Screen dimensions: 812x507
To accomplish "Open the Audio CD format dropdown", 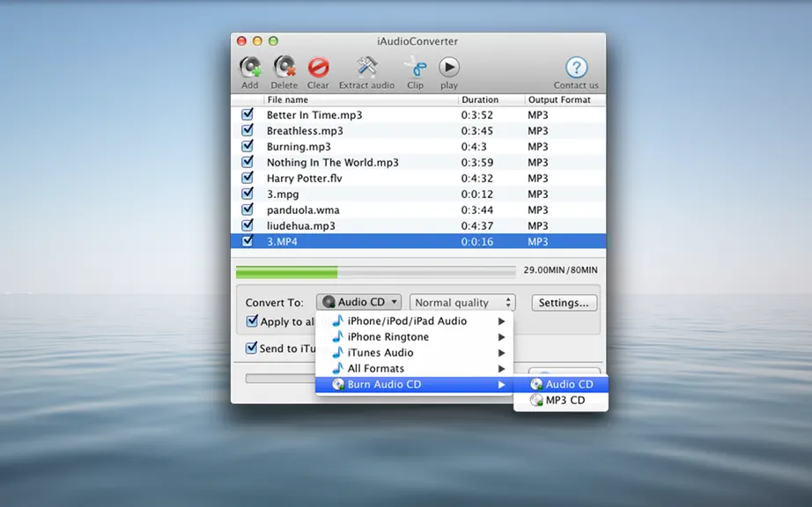I will click(x=359, y=302).
